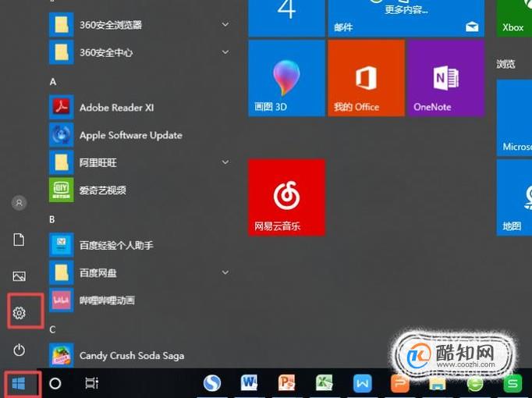Open the calendar tile showing 4
The height and width of the screenshot is (398, 532).
pyautogui.click(x=287, y=18)
